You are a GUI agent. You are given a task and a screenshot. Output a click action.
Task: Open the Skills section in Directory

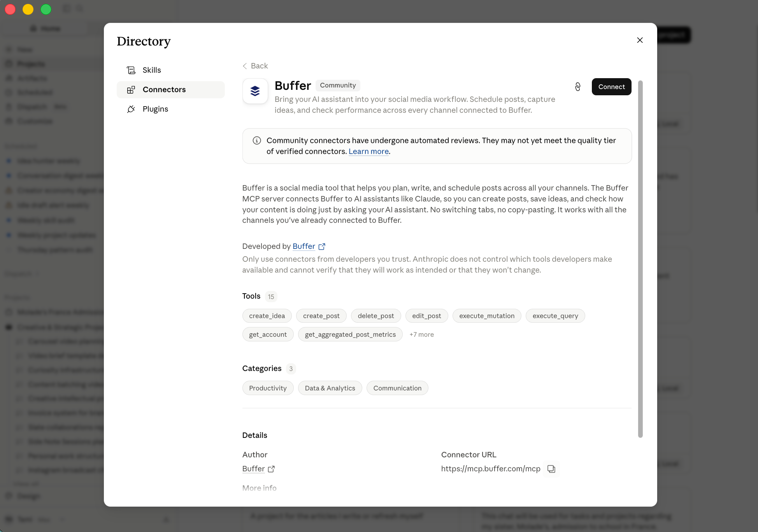tap(170, 70)
